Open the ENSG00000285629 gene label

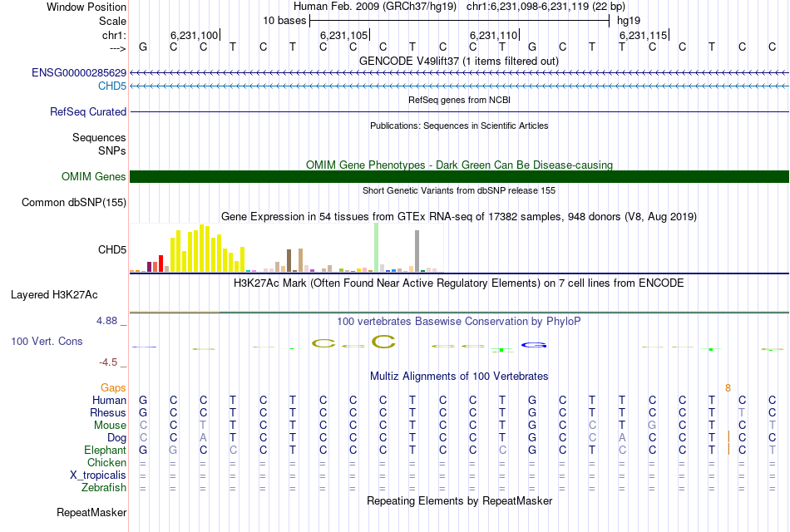[x=79, y=72]
